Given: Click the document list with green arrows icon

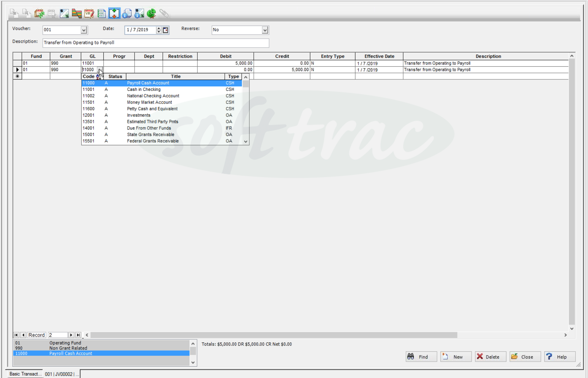Looking at the screenshot, I should tap(102, 13).
